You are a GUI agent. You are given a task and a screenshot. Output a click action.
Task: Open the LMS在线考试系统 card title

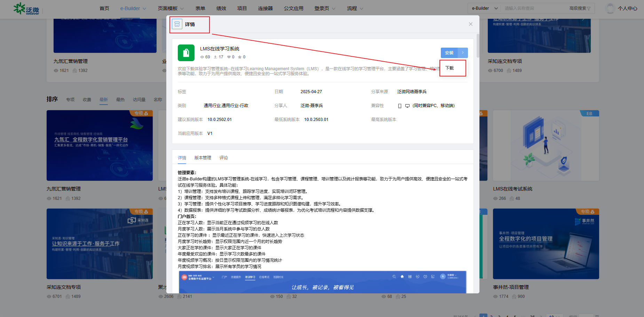512,189
